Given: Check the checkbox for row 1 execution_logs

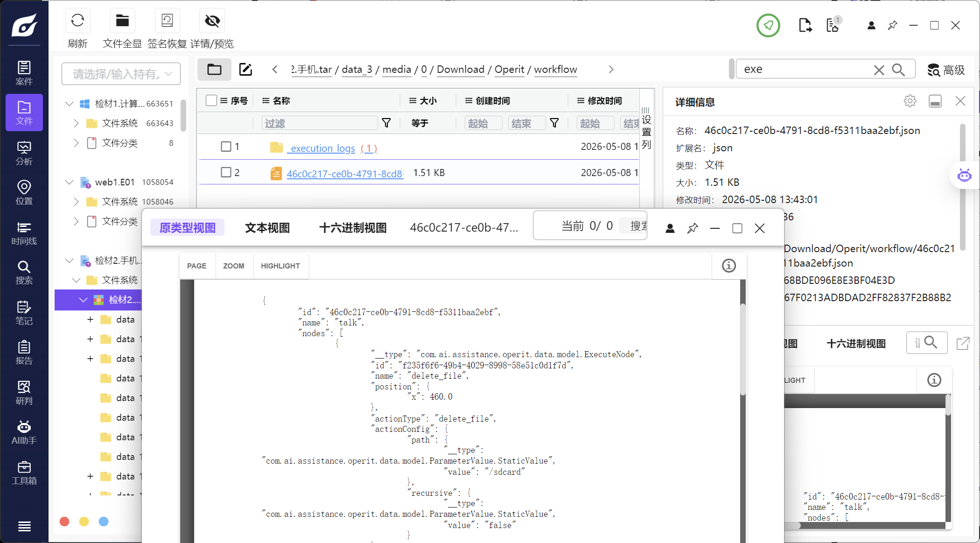Looking at the screenshot, I should (x=226, y=147).
